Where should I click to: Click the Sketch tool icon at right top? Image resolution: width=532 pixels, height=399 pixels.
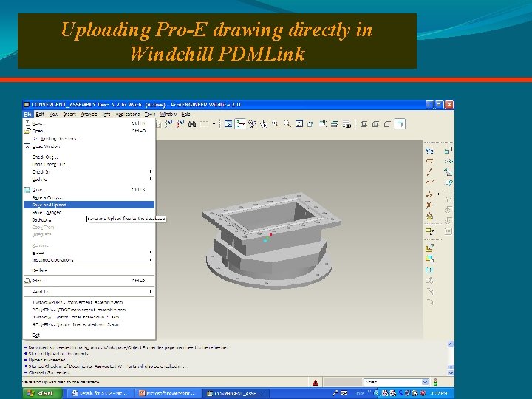coord(429,151)
